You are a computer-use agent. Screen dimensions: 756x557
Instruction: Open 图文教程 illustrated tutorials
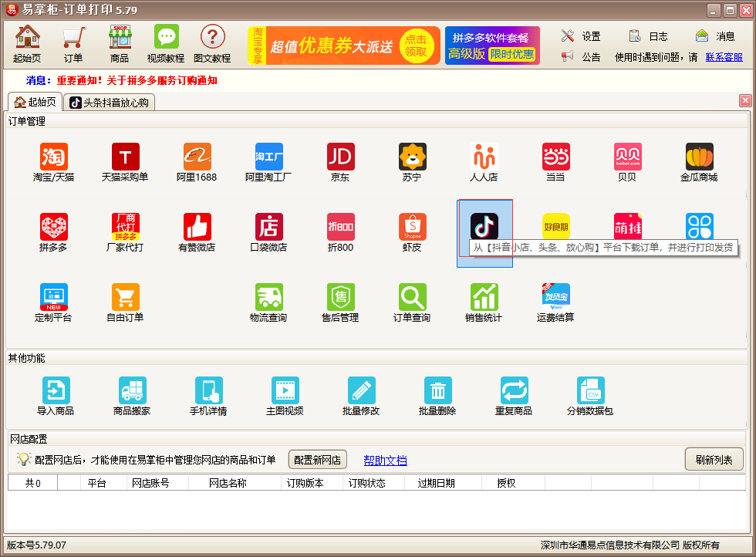(212, 44)
